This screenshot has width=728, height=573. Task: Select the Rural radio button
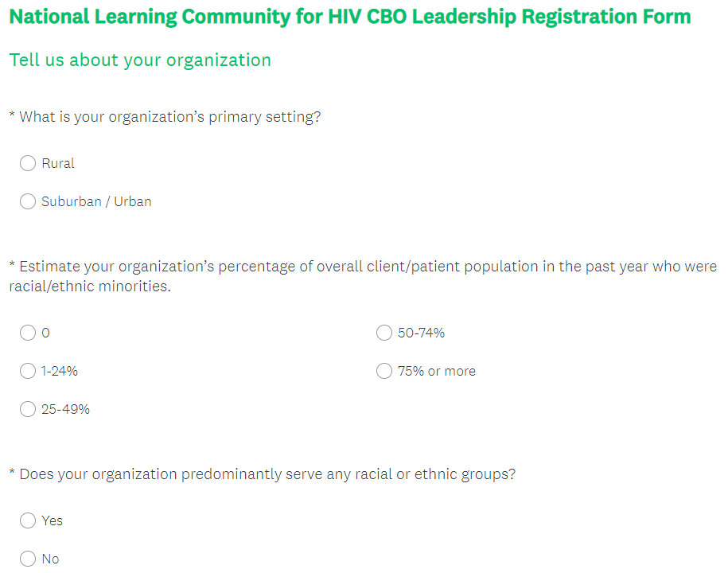28,163
